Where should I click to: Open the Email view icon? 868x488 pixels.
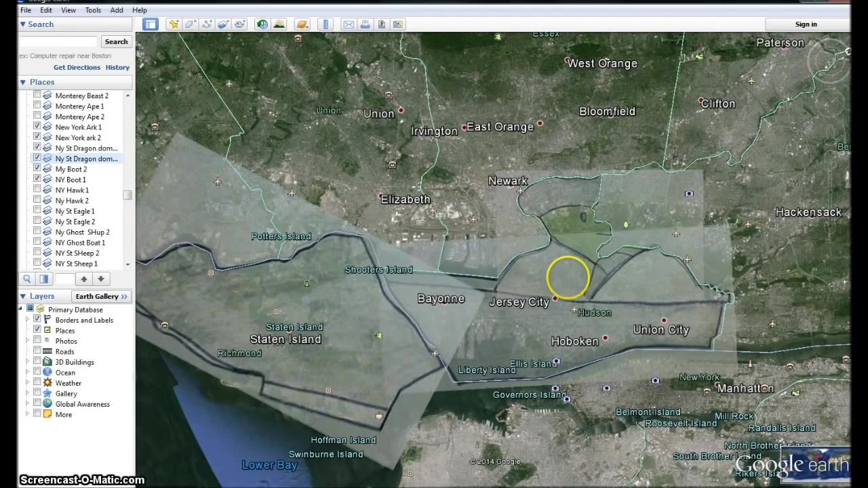(349, 24)
